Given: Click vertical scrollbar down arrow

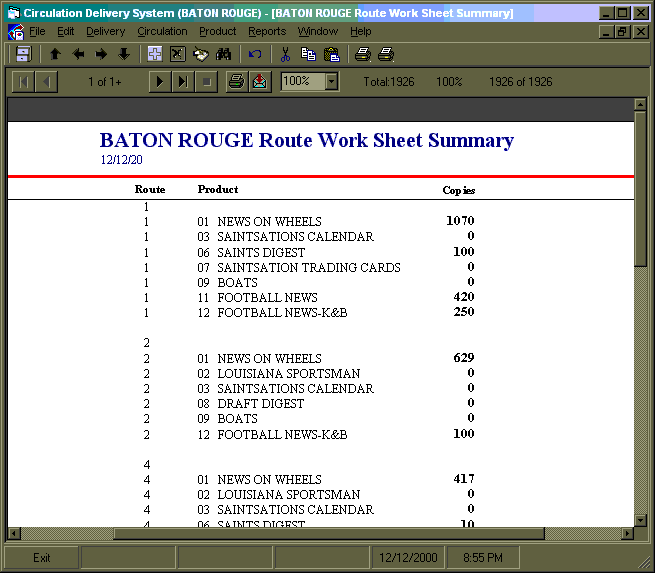Looking at the screenshot, I should pos(640,520).
